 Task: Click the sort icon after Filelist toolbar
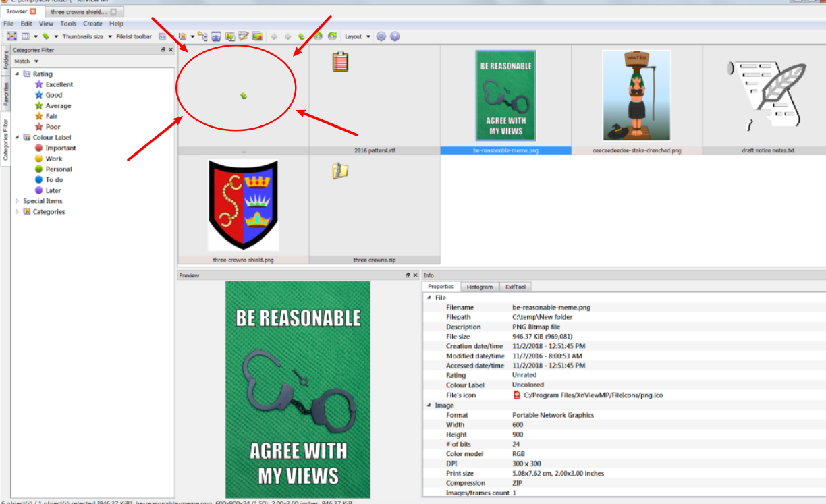(162, 36)
